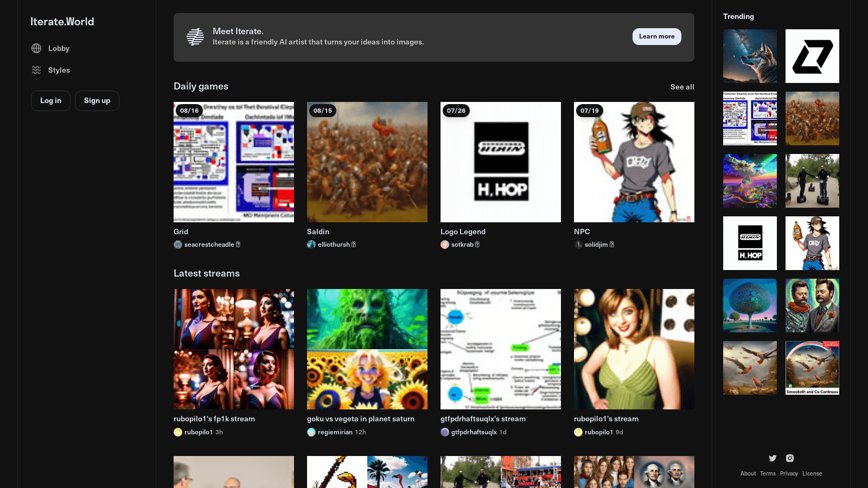Viewport: 868px width, 488px height.
Task: Open the trending H.HOP logo image
Action: pyautogui.click(x=750, y=243)
